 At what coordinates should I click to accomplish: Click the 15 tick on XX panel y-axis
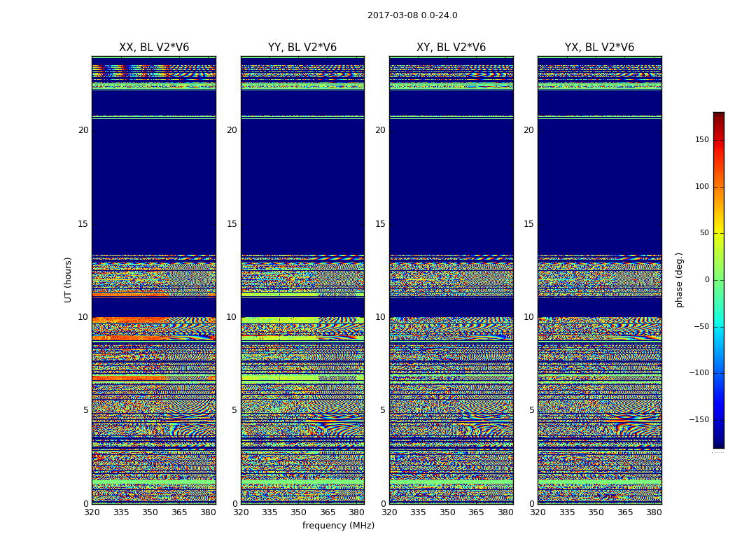click(x=83, y=224)
